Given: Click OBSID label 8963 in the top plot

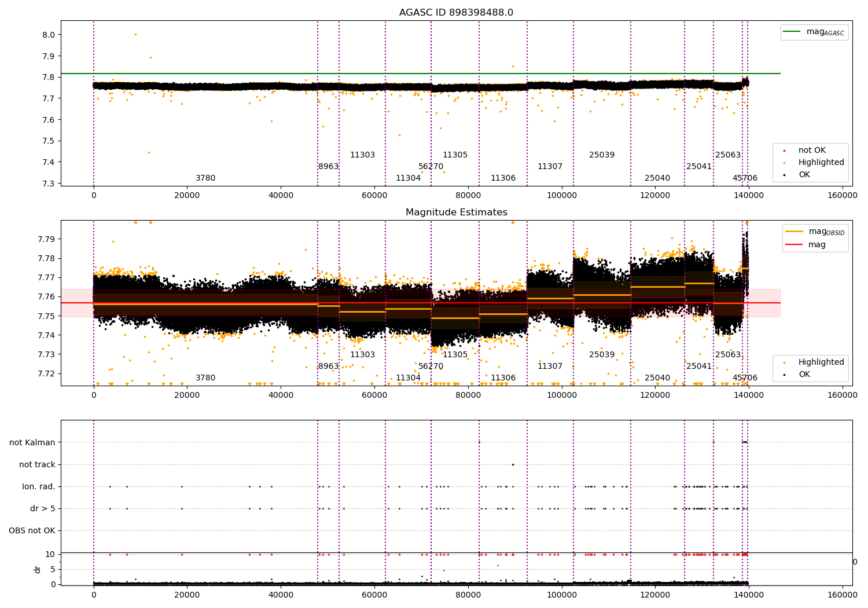Looking at the screenshot, I should click(328, 166).
